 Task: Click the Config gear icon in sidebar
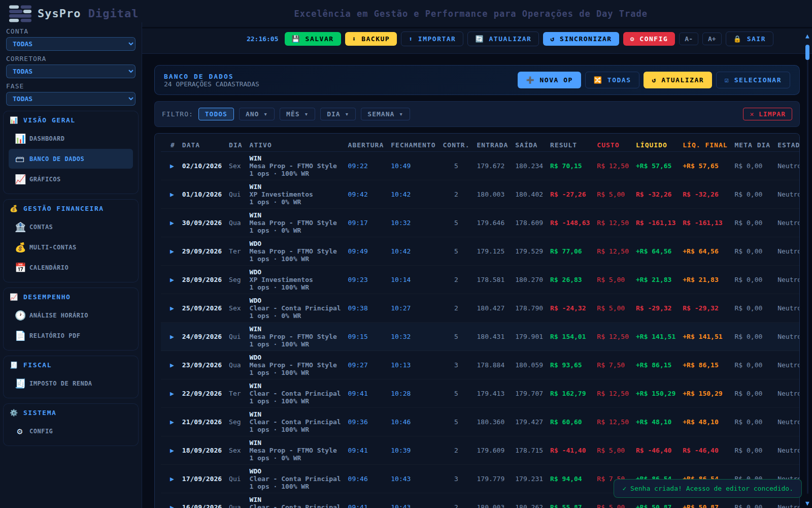pos(20,431)
